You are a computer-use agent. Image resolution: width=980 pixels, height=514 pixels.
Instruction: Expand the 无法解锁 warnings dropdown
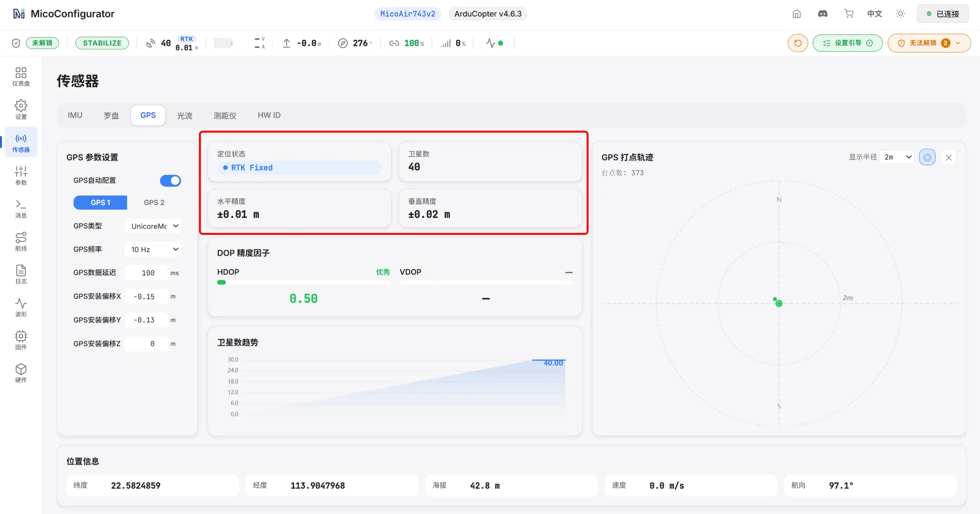pos(929,43)
